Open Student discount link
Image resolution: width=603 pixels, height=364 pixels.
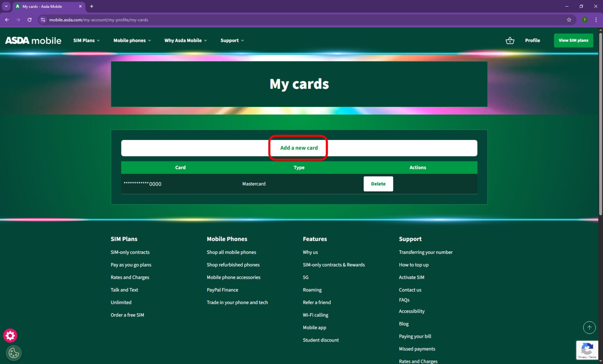(321, 340)
